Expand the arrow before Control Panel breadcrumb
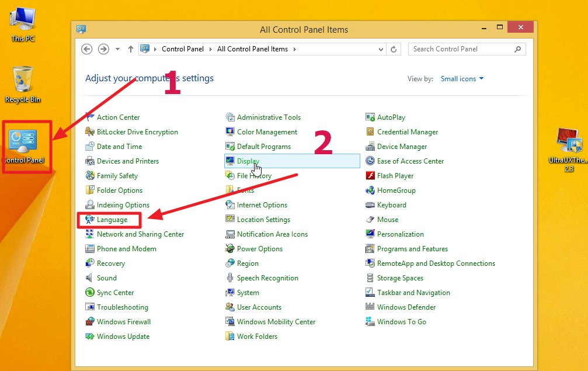Screen dimensions: 588x371 155,49
